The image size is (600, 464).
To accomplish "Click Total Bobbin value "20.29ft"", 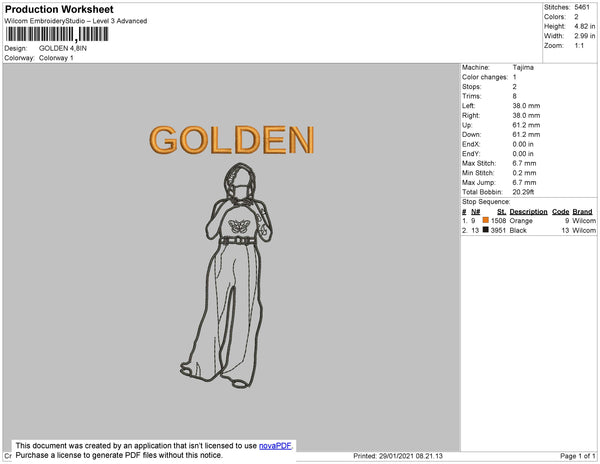I will click(x=523, y=192).
